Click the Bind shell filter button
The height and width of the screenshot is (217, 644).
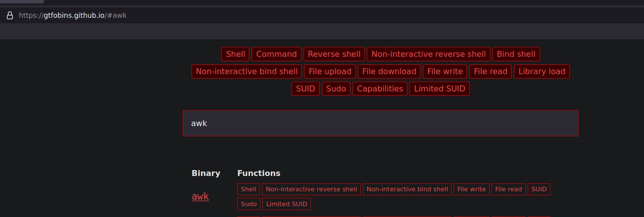click(x=516, y=54)
